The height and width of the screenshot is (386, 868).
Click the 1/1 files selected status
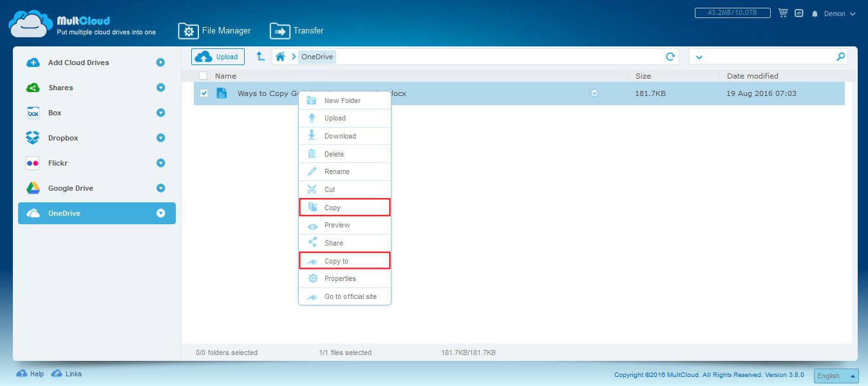pos(345,352)
